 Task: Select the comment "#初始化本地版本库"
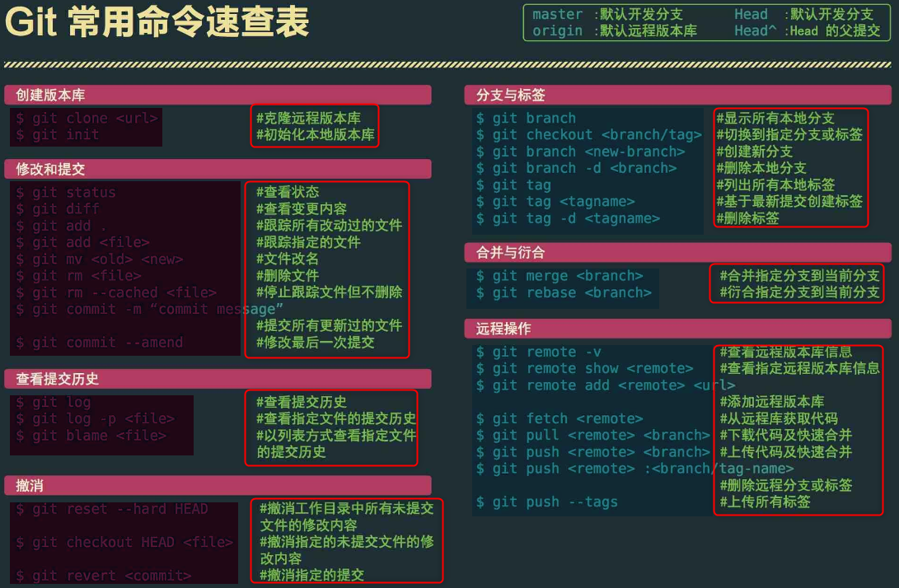[x=316, y=135]
